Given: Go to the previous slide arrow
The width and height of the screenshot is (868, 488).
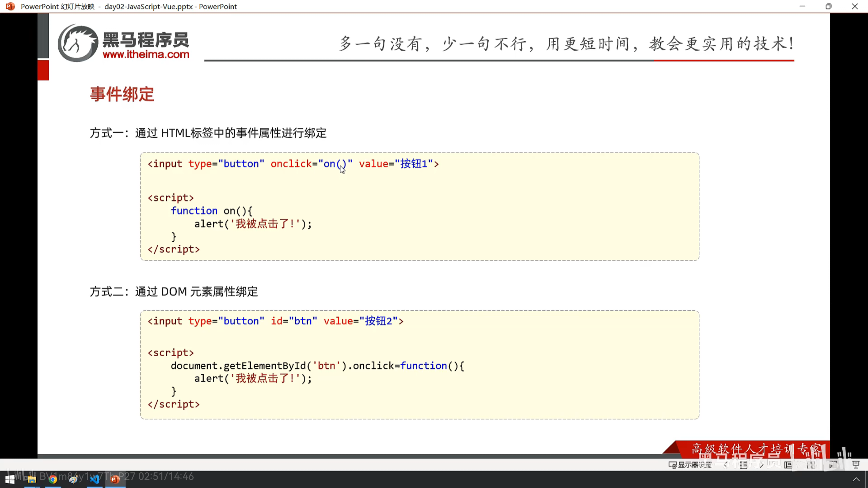Looking at the screenshot, I should click(x=726, y=465).
